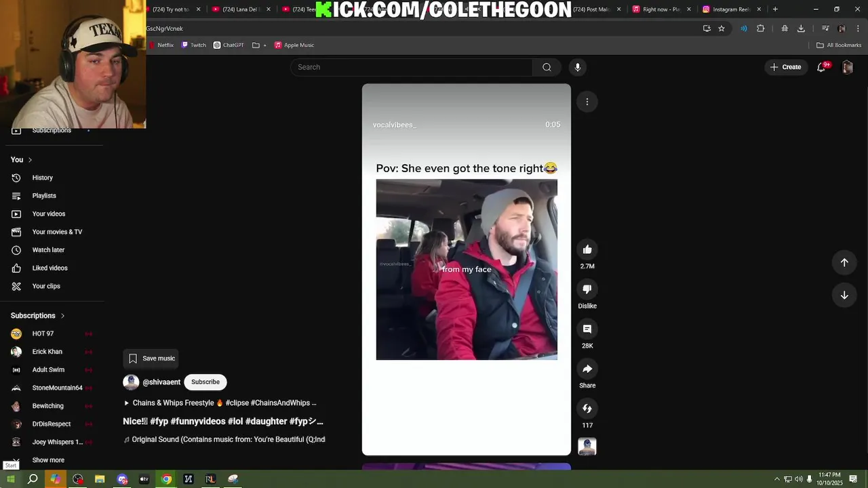Open Rocket League icon in taskbar
868x488 pixels.
pyautogui.click(x=210, y=479)
